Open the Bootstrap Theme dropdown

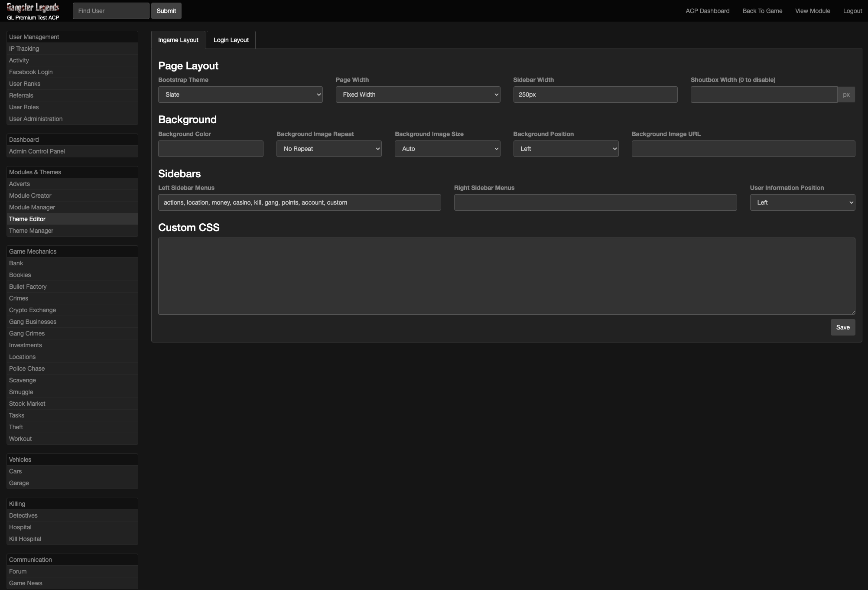[x=240, y=95]
